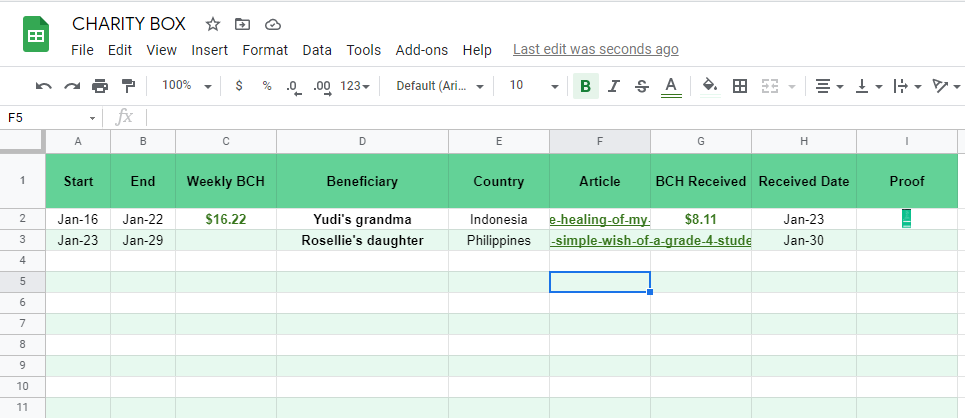Select the 'Rosellie's daughter' cell

(x=362, y=240)
